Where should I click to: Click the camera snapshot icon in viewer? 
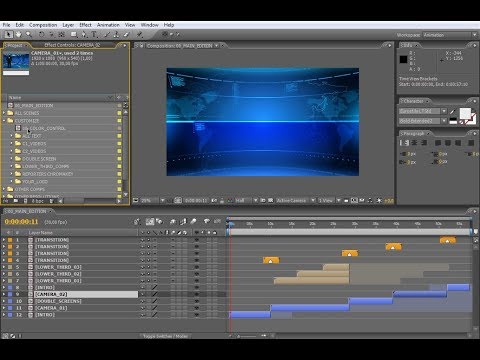(x=214, y=200)
